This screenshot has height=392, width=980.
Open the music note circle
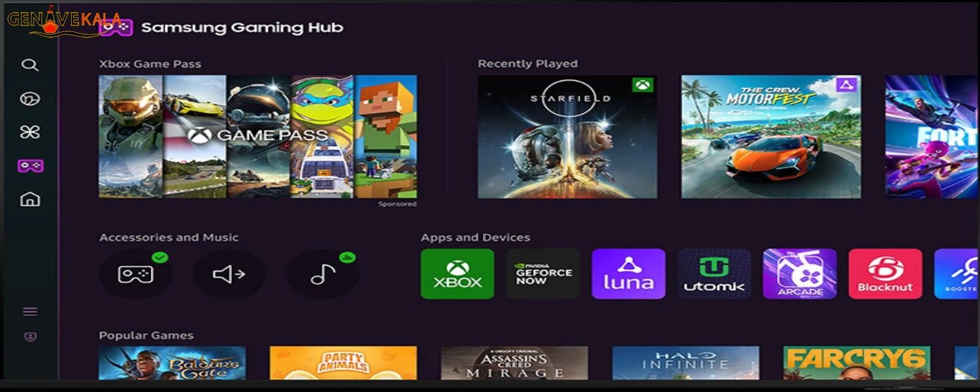point(323,274)
